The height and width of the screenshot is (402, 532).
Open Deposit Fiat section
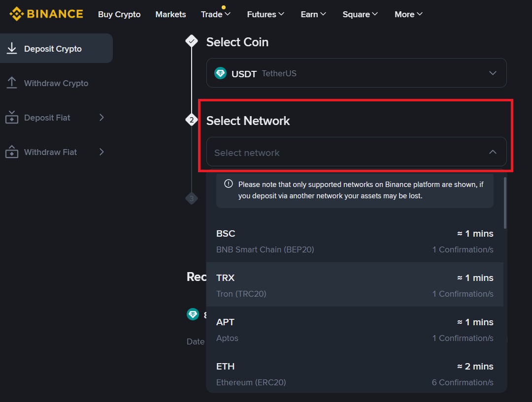tap(56, 118)
